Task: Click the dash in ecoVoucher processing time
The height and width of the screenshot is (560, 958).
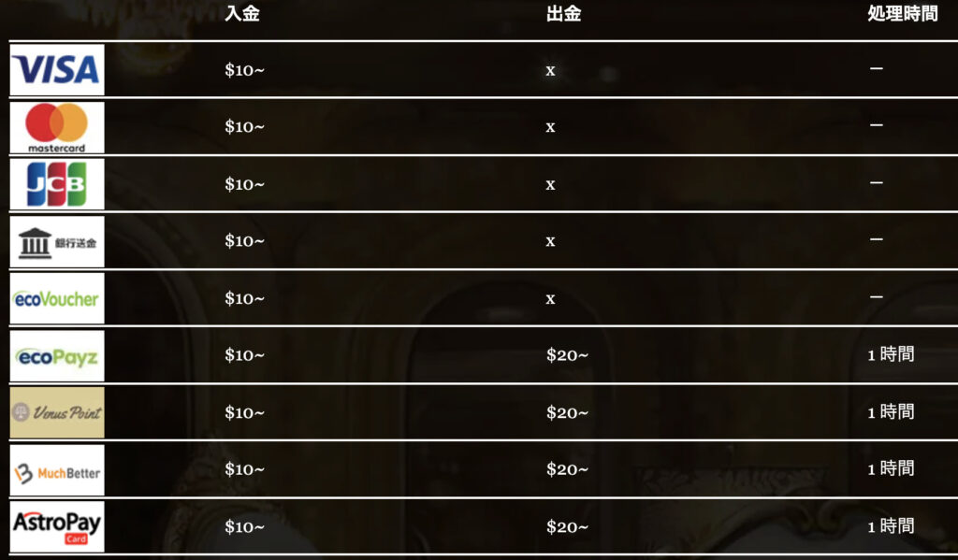Action: point(877,296)
